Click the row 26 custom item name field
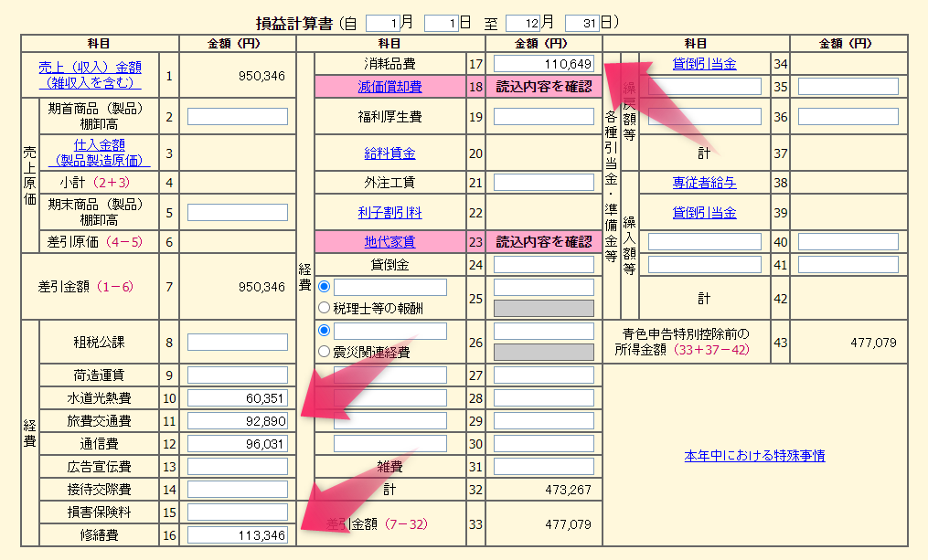Screen dimensions: 928x560 390,331
